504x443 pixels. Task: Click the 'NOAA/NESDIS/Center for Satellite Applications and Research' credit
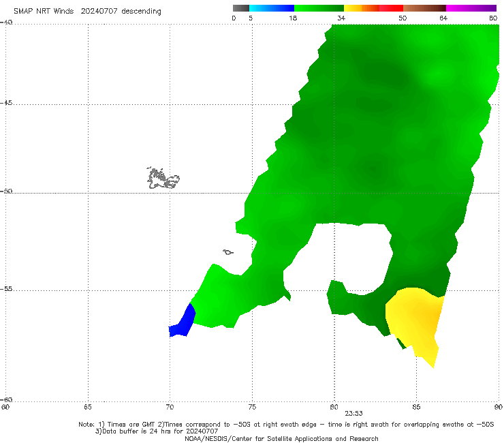tap(281, 438)
